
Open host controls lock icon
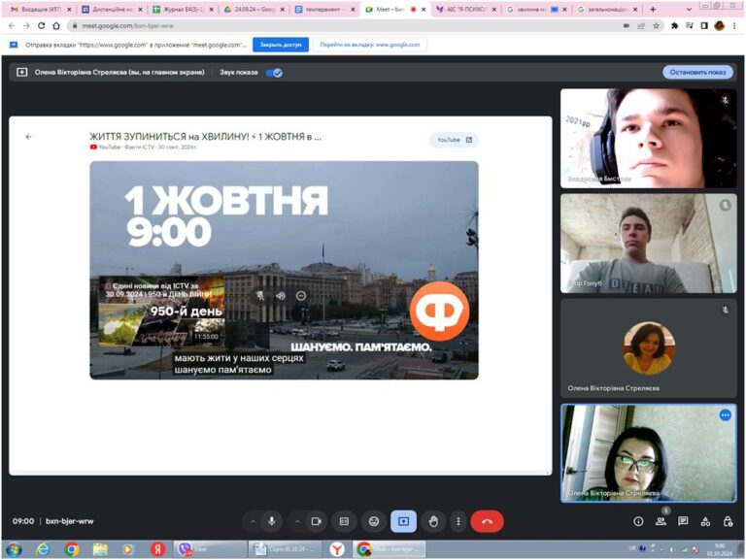coord(728,521)
